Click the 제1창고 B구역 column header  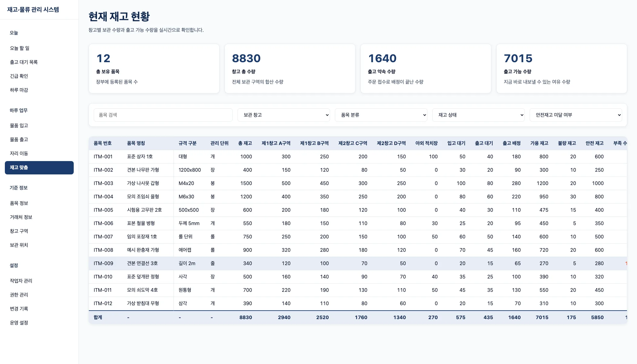click(315, 143)
